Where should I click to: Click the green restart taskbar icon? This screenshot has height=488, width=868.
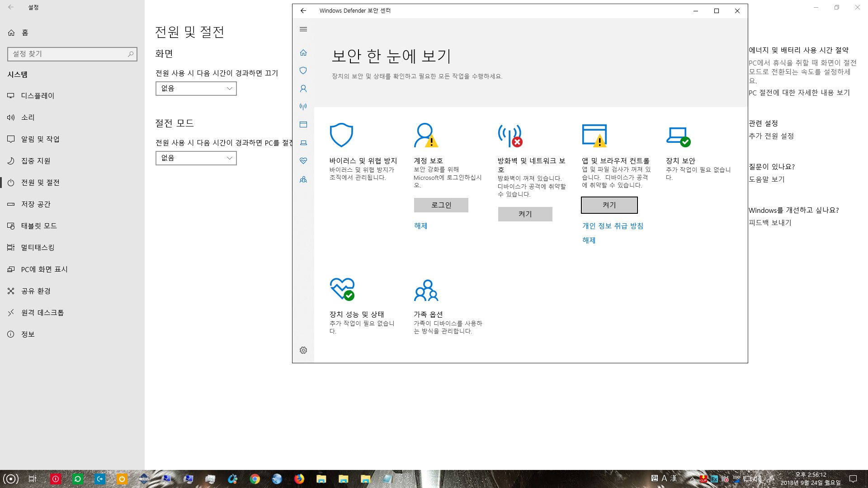(x=78, y=479)
